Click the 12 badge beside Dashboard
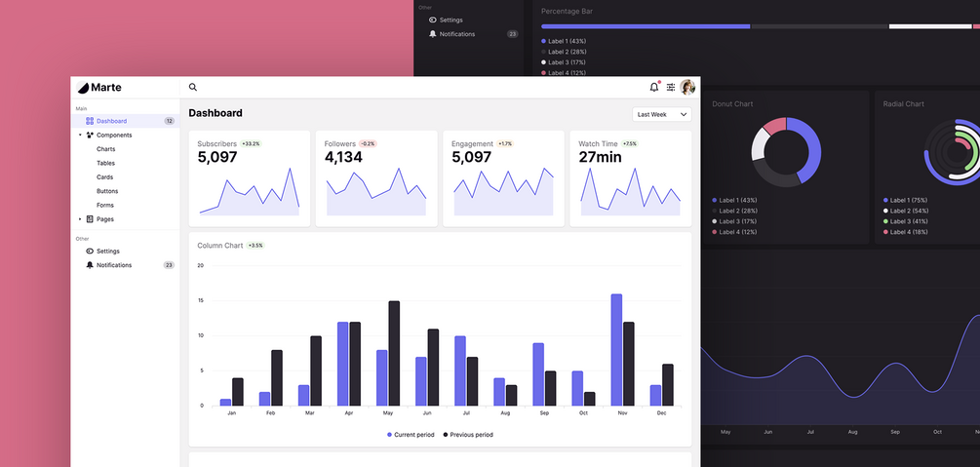 click(x=170, y=121)
